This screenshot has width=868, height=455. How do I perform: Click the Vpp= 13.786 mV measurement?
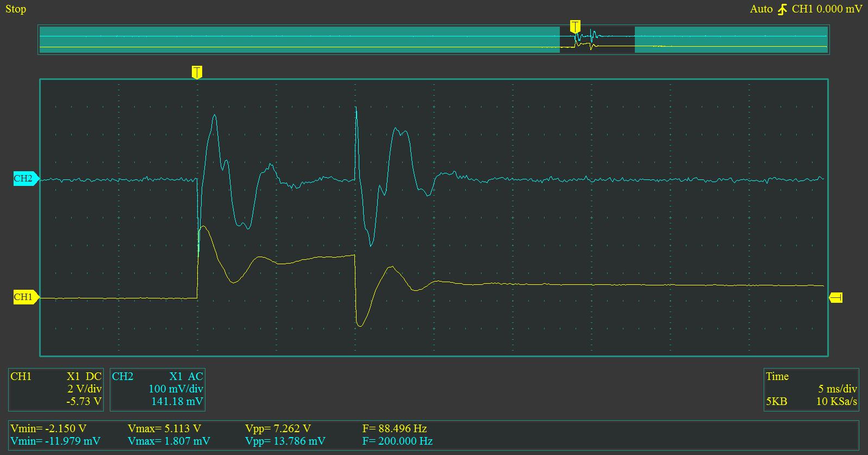(285, 441)
